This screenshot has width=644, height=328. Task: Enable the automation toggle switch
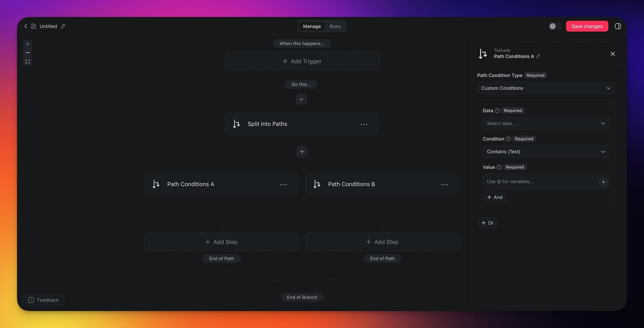tap(555, 26)
